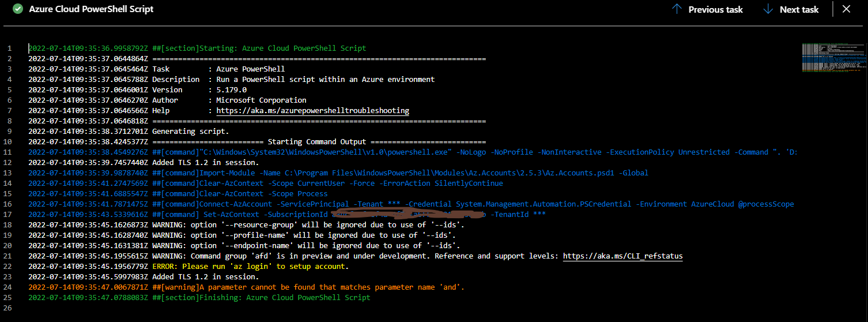Select the 'Version : 5.179.0' line
The image size is (868, 322).
[x=138, y=89]
